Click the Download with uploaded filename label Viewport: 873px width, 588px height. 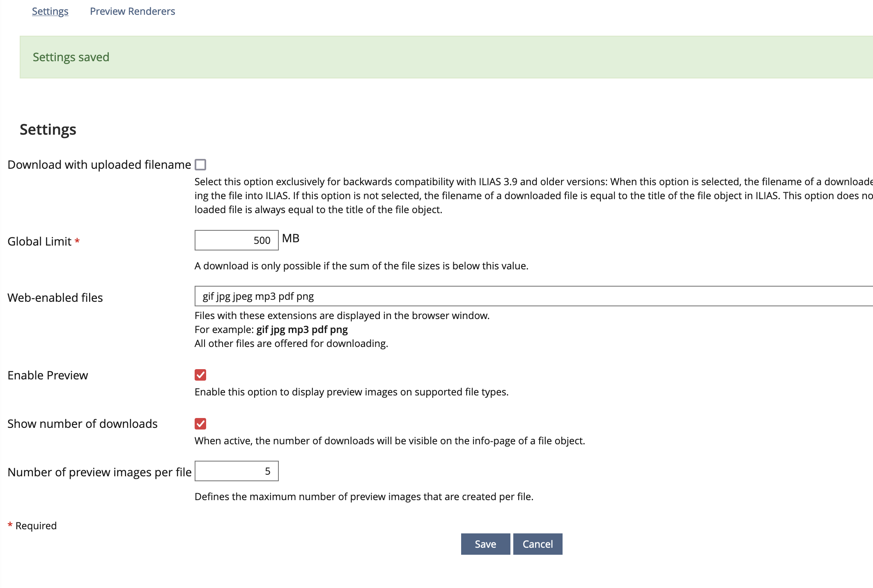coord(99,165)
